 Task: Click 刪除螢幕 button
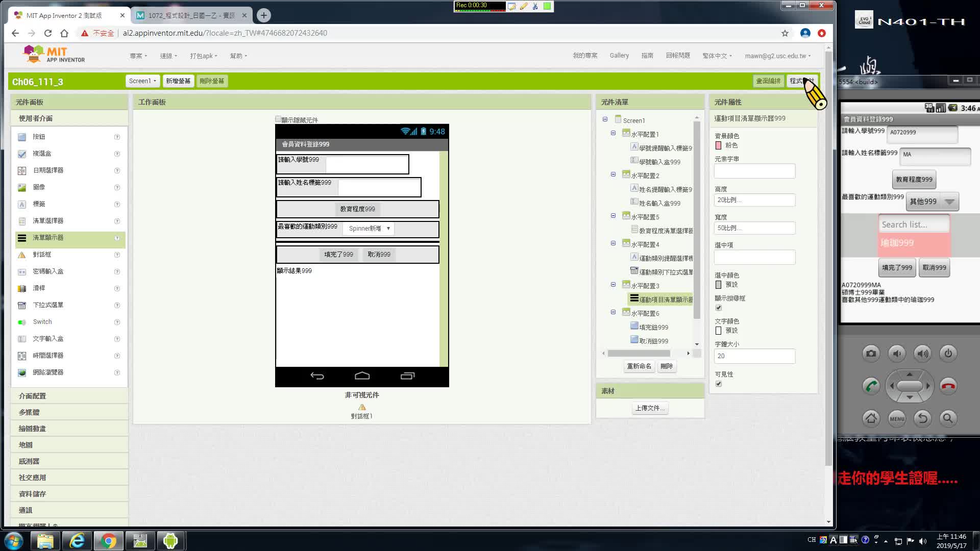[x=212, y=81]
